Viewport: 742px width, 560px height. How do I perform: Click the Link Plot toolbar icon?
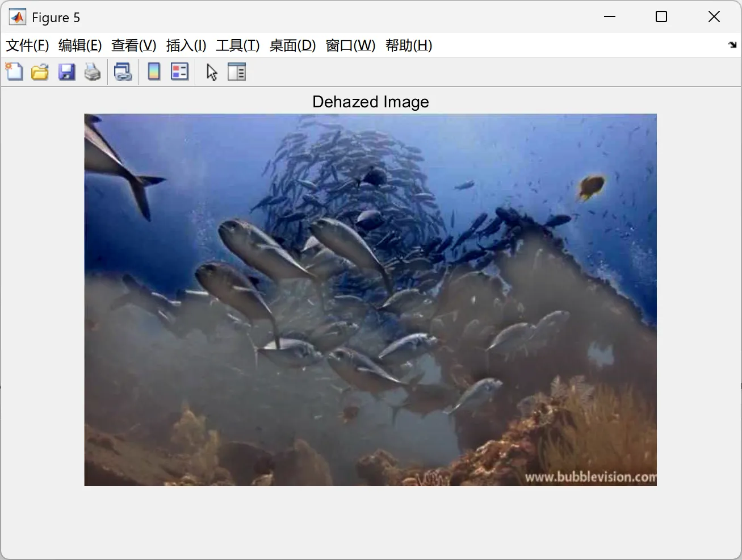point(123,72)
